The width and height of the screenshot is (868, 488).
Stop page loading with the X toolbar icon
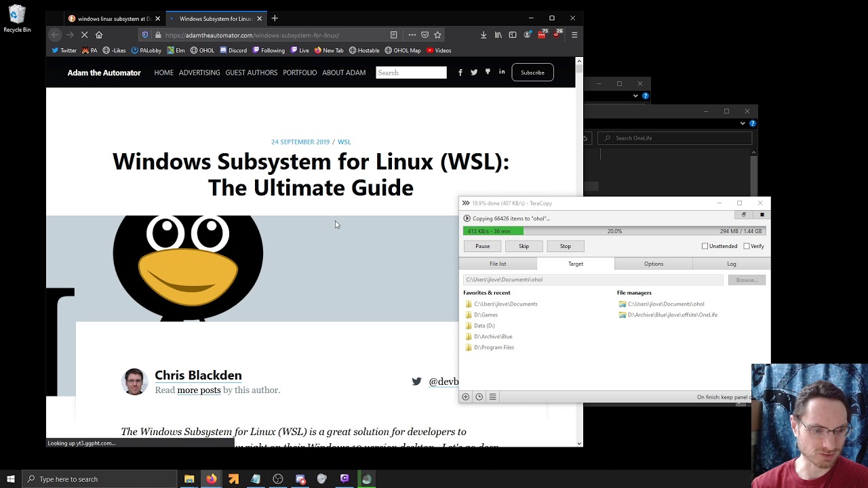tap(84, 35)
